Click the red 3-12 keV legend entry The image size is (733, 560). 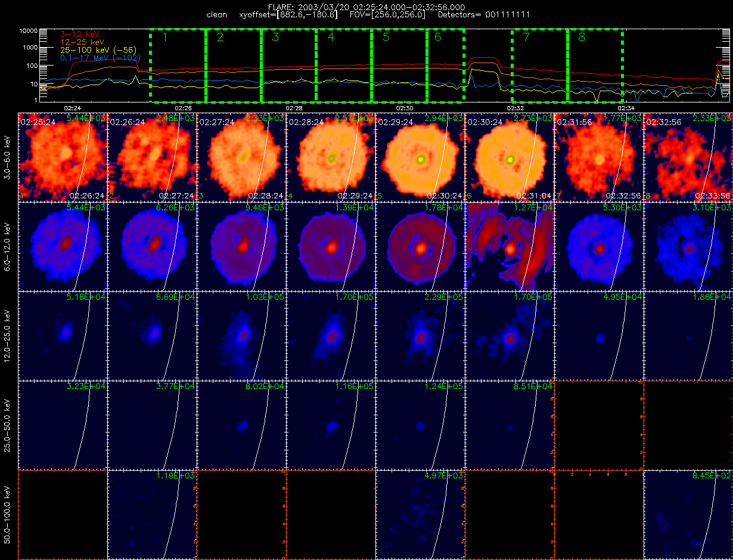tap(81, 35)
